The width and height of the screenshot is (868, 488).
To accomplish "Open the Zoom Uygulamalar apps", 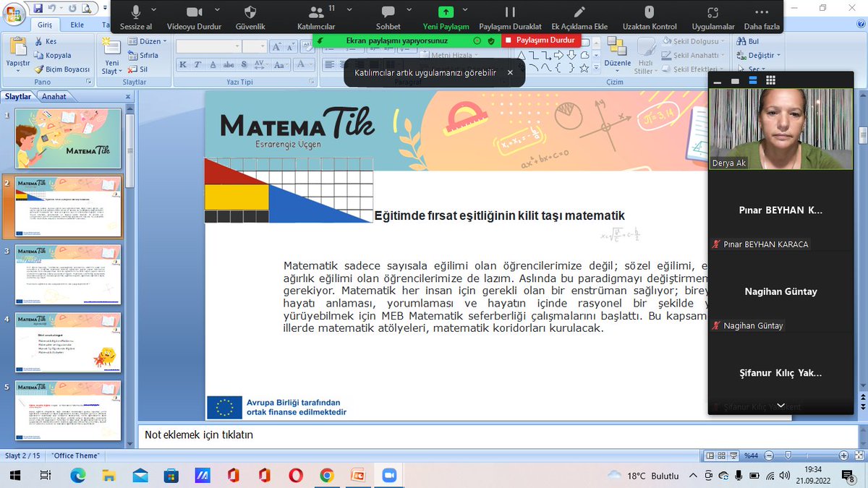I will (x=713, y=17).
